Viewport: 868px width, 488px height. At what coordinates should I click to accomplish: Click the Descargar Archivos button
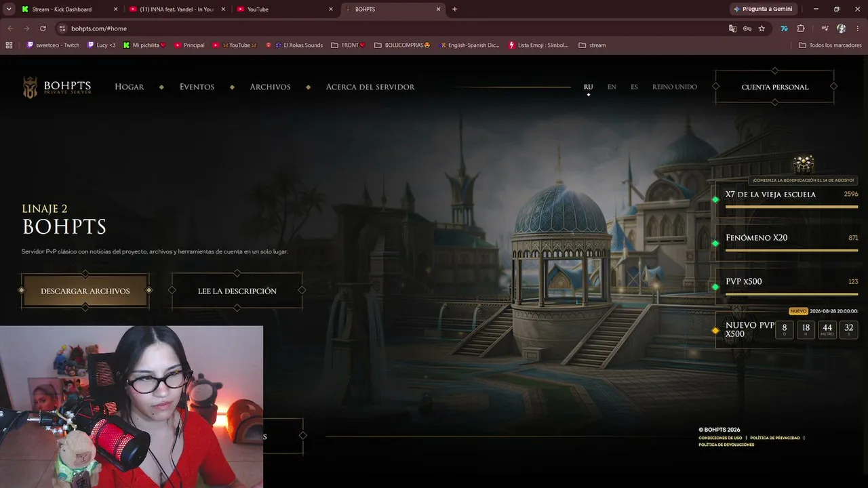85,291
